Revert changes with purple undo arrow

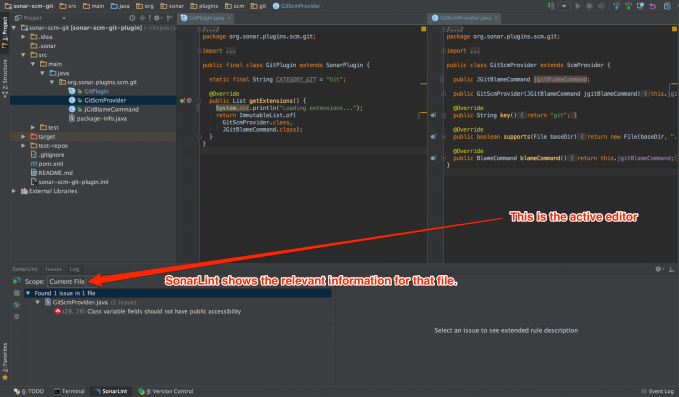click(x=652, y=6)
